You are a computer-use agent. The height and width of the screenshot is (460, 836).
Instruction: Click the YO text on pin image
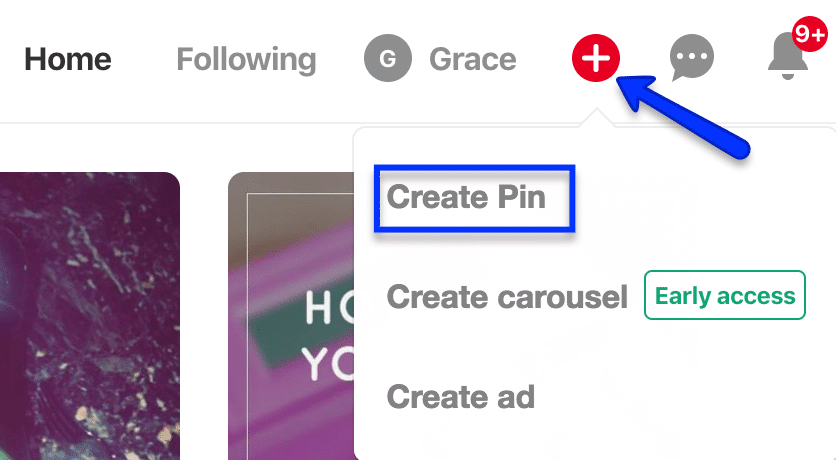[x=328, y=364]
